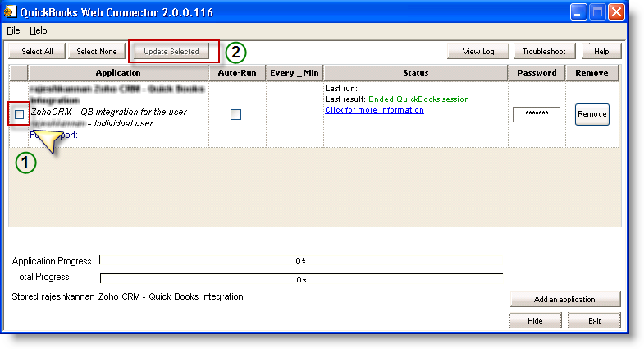
Task: Open the Click for more information link
Action: click(374, 110)
